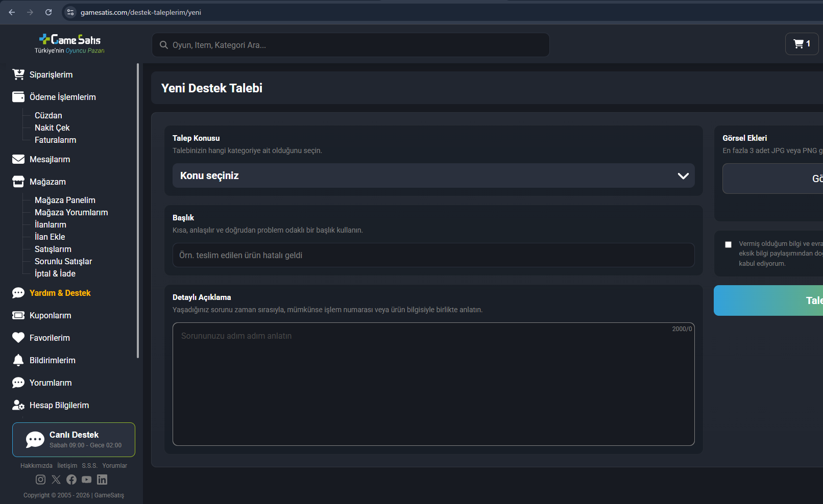Open the Facebook social link
This screenshot has height=504, width=823.
click(71, 480)
